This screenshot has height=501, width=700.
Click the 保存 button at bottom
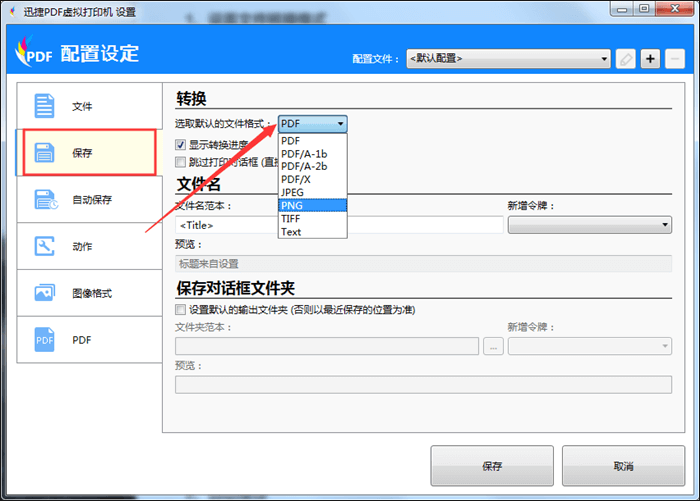[x=492, y=466]
